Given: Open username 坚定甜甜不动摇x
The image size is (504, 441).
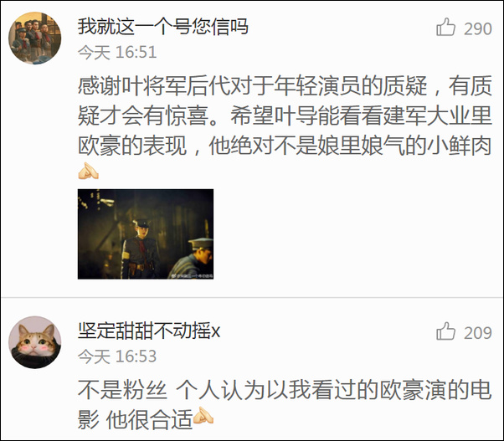Looking at the screenshot, I should coord(149,331).
